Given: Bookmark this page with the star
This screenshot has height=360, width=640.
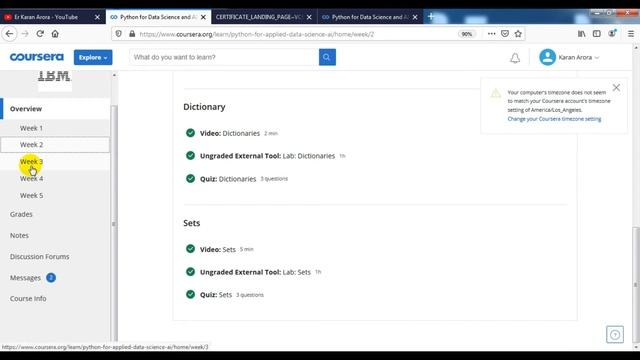Looking at the screenshot, I should coord(518,34).
